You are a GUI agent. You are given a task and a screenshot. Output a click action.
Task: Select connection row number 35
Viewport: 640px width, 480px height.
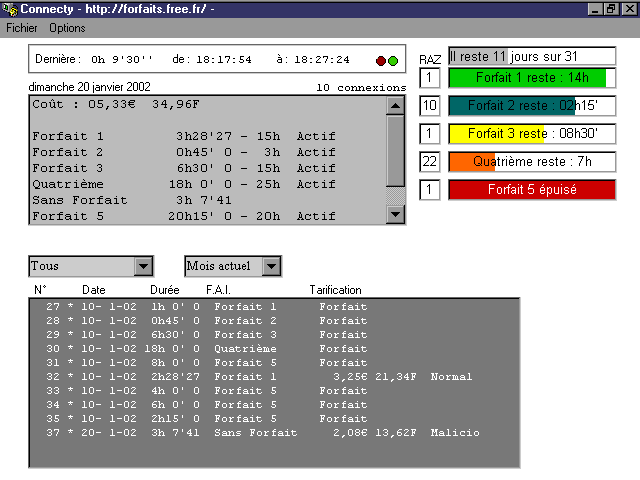coord(274,419)
